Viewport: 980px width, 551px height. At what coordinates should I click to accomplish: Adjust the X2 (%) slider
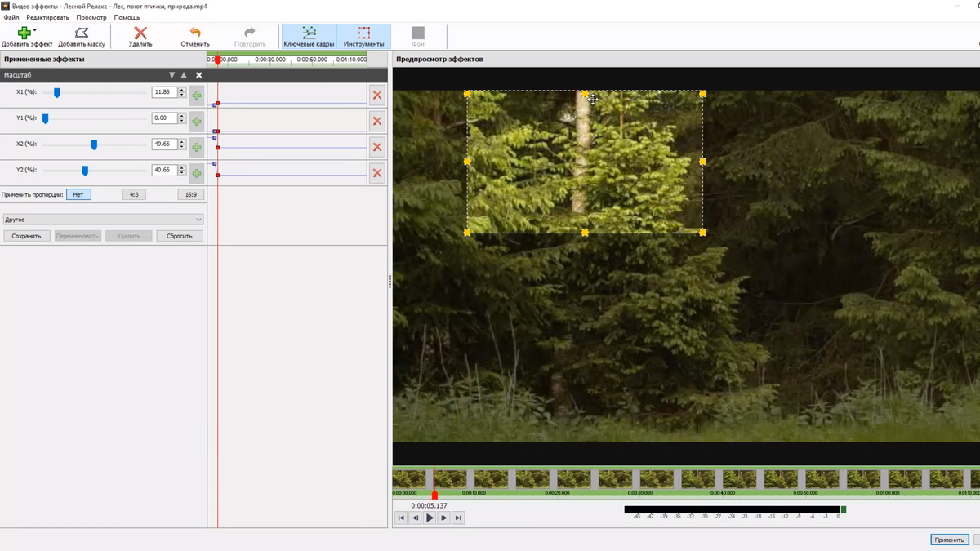[94, 144]
